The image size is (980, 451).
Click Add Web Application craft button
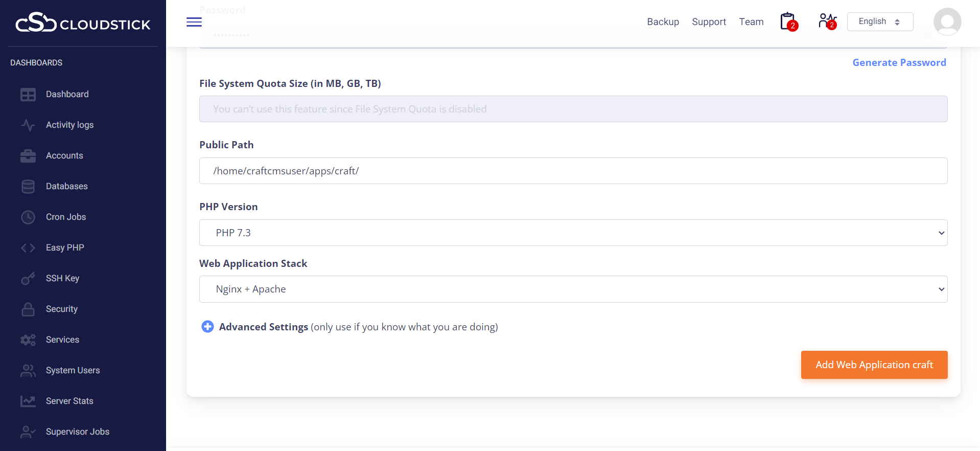pos(874,365)
